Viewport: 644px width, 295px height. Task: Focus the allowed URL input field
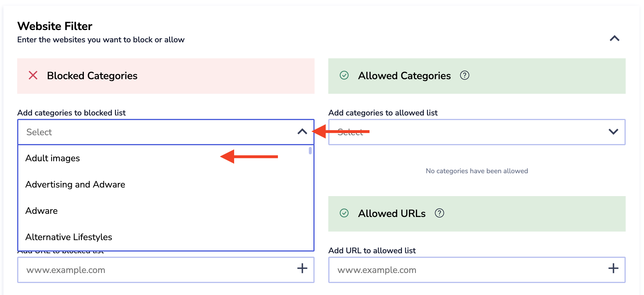467,270
